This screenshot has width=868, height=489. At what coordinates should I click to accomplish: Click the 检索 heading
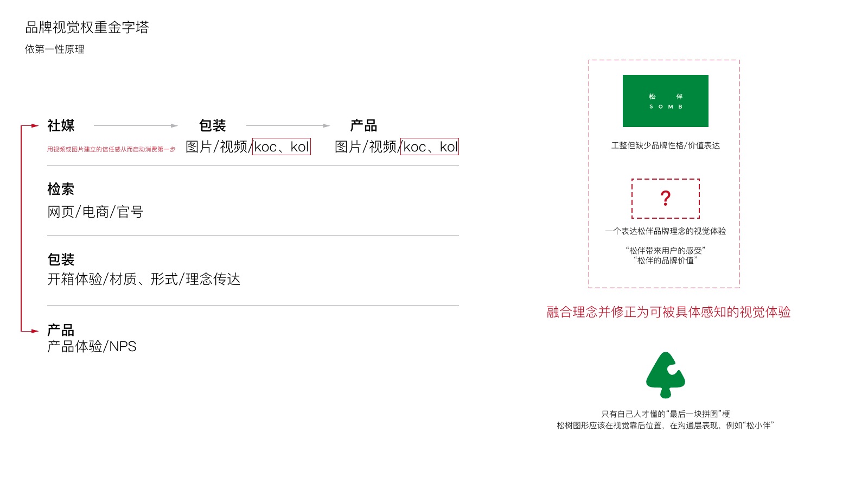tap(61, 189)
